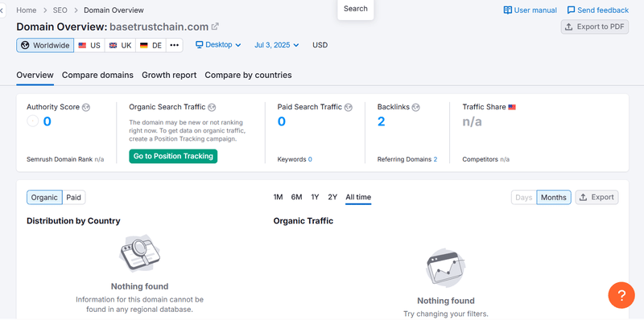Open external link icon beside basetrustchain.com
The image size is (644, 320).
point(215,27)
